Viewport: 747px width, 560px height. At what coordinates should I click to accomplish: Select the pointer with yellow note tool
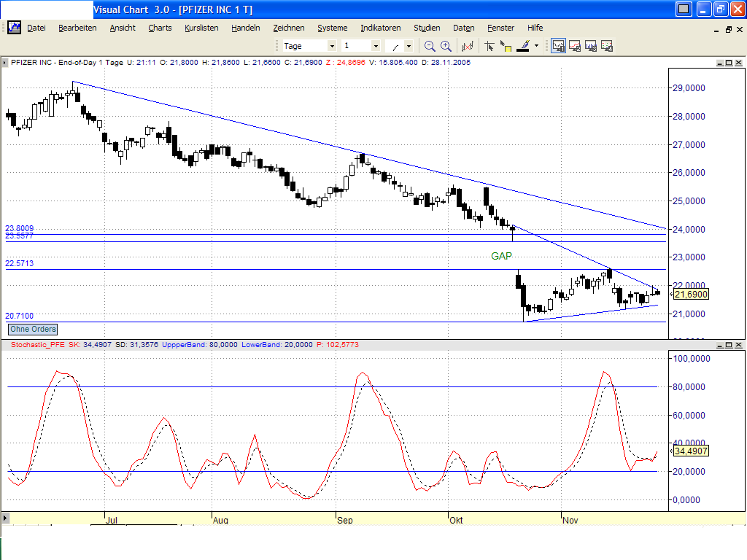click(506, 46)
